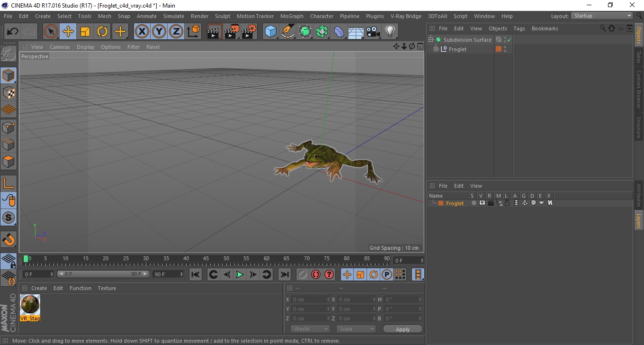Select the Live Selection tool

(x=51, y=32)
